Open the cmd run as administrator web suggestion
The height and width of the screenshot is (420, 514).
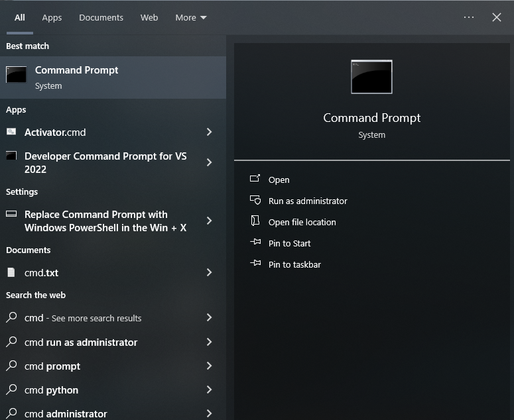(81, 342)
